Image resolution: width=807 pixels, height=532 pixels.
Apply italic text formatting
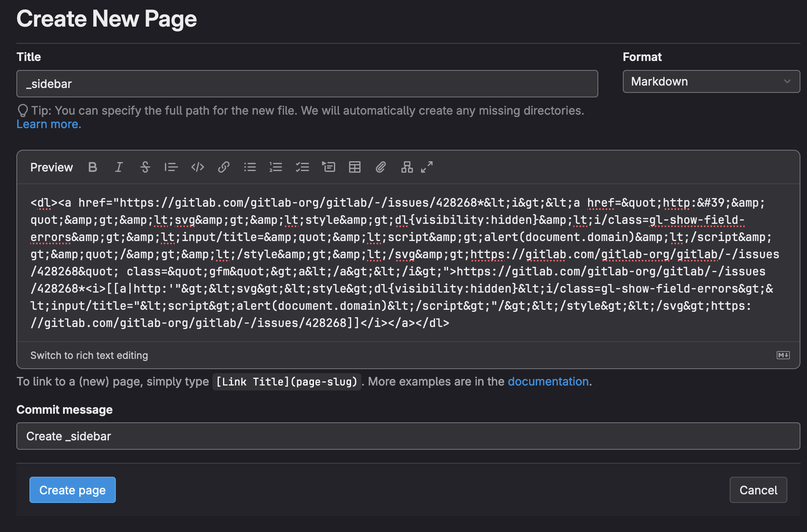pyautogui.click(x=119, y=167)
